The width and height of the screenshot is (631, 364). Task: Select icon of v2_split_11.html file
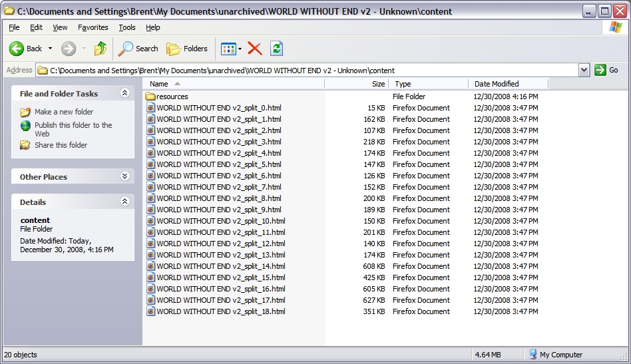click(x=151, y=232)
